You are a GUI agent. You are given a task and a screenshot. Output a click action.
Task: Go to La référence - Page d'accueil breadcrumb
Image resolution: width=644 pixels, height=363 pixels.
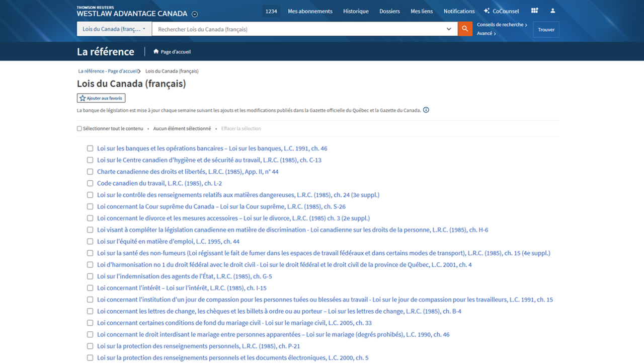(108, 71)
